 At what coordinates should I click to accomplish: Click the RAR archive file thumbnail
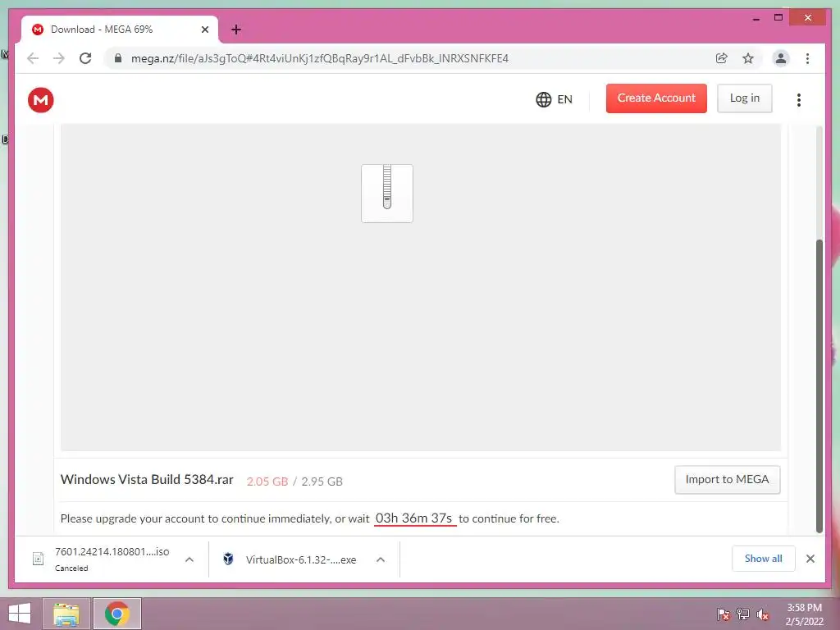tap(387, 194)
